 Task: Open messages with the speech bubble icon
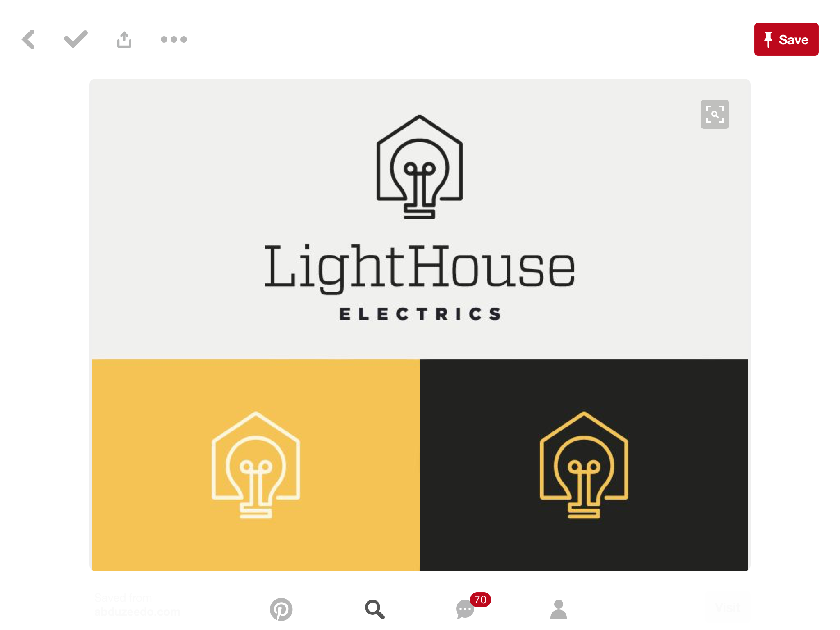point(465,609)
